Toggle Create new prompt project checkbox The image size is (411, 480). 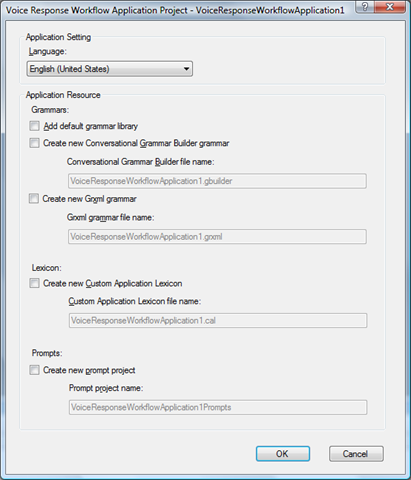[x=34, y=370]
